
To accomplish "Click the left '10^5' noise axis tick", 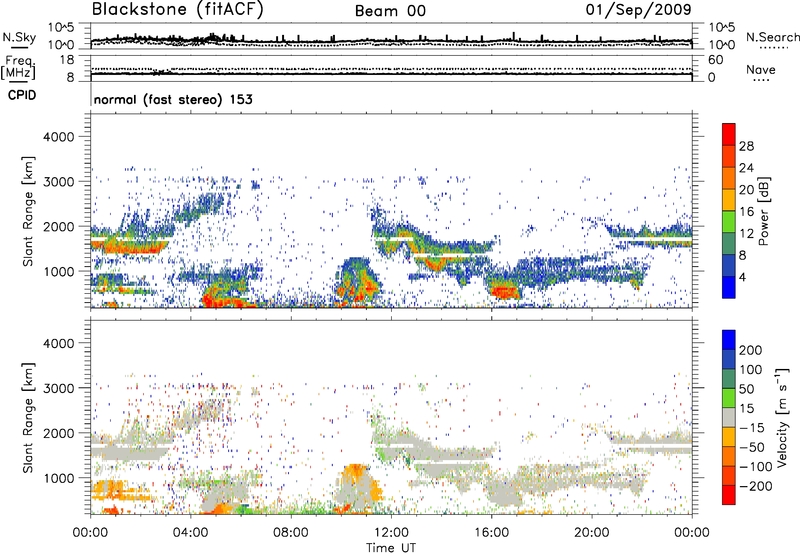I will 61,27.
